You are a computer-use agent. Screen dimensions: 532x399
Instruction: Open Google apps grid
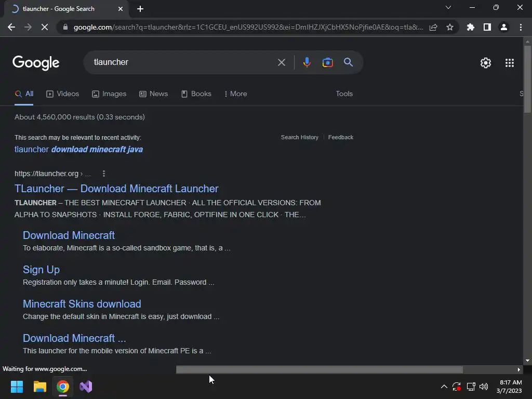510,63
